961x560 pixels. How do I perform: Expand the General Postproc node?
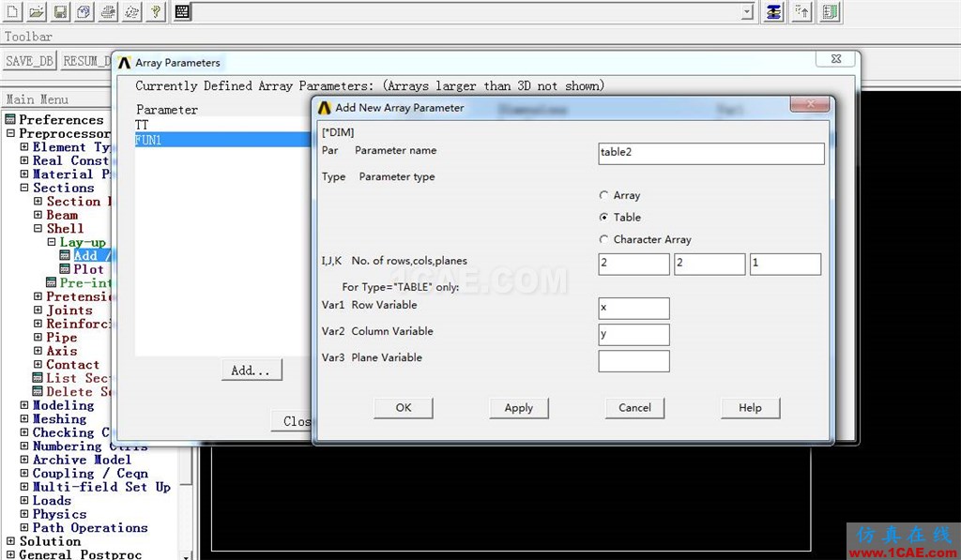pos(10,553)
